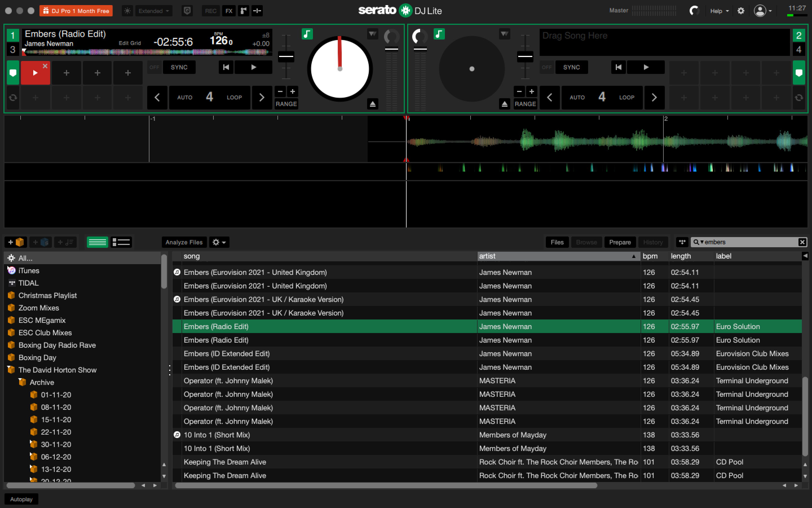The image size is (812, 508).
Task: Open deck 1 platter mode dropdown arrow
Action: click(372, 34)
